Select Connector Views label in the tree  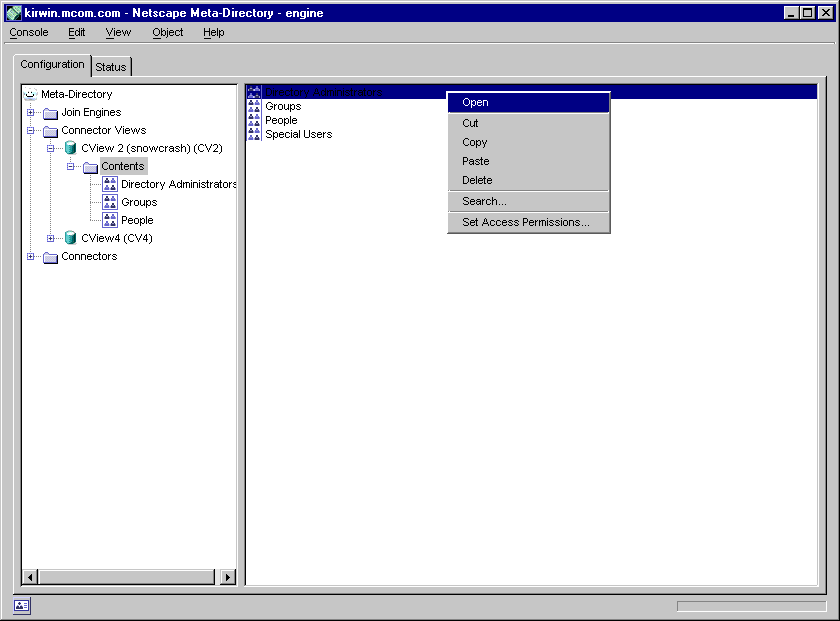coord(103,130)
